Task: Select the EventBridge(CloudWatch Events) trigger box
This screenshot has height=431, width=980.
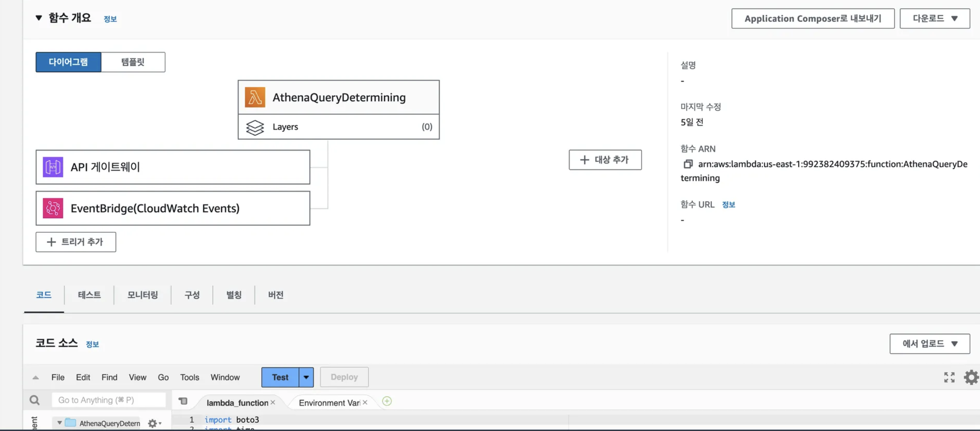Action: (x=173, y=208)
